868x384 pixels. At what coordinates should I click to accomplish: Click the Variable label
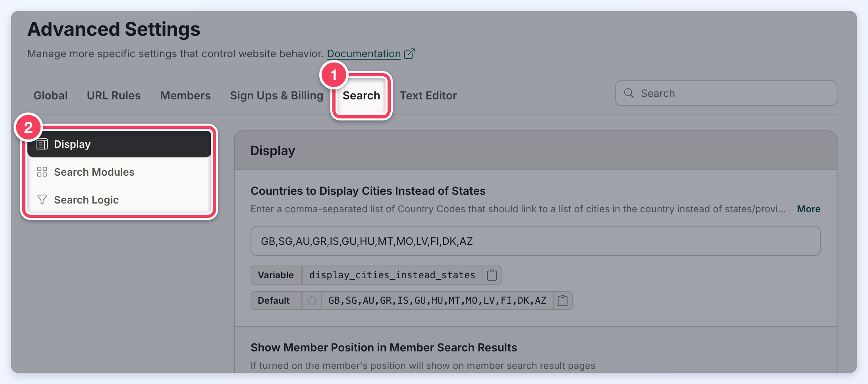(x=276, y=275)
